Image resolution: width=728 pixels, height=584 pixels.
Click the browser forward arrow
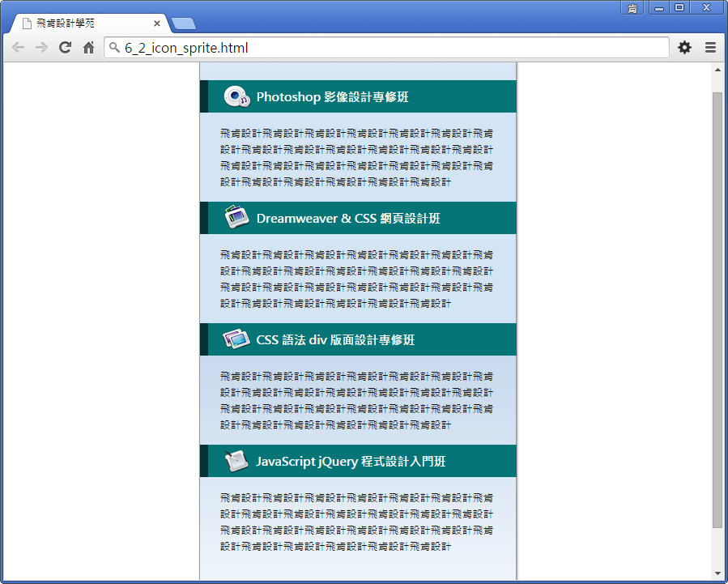[41, 47]
